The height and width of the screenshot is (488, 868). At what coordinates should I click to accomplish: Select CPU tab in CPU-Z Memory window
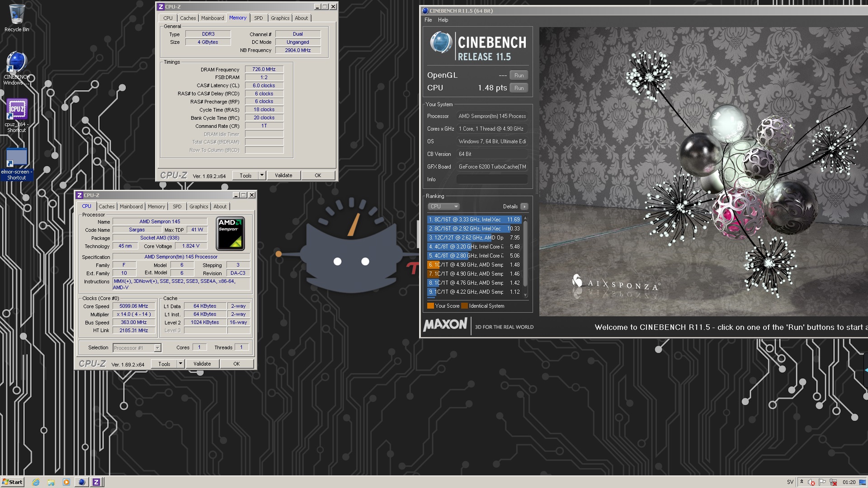pos(168,18)
